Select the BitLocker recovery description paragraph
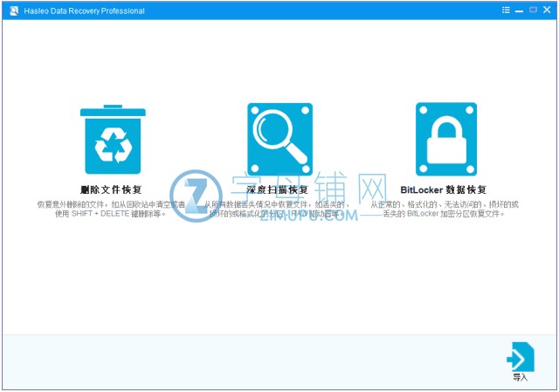The height and width of the screenshot is (392, 559). [x=444, y=209]
